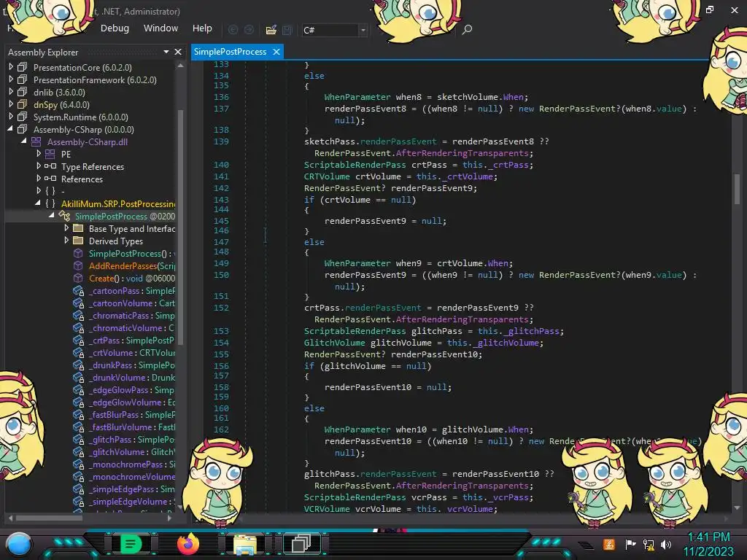Close the Assembly Explorer panel
This screenshot has width=747, height=560.
pos(178,52)
